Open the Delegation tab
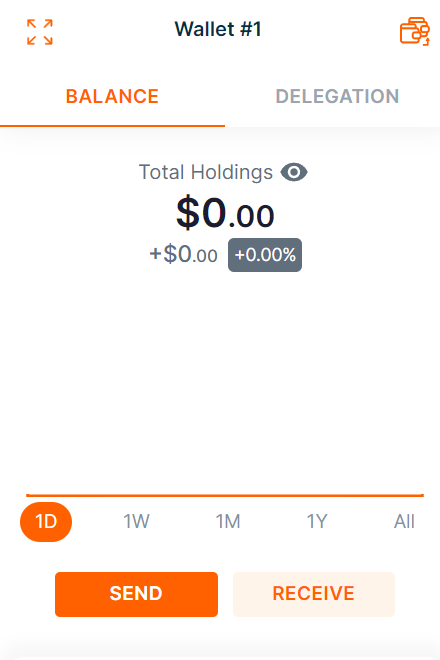Image resolution: width=440 pixels, height=660 pixels. (337, 97)
